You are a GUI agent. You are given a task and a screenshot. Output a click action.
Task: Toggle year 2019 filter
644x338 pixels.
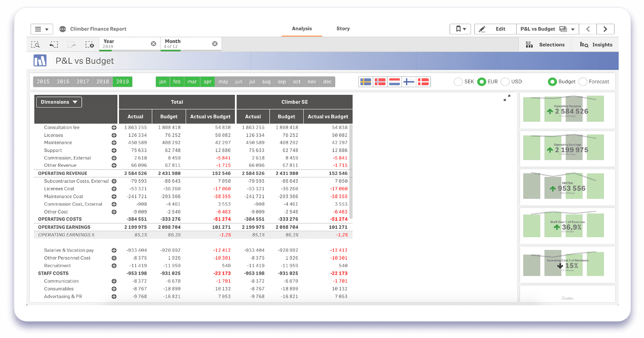click(122, 82)
